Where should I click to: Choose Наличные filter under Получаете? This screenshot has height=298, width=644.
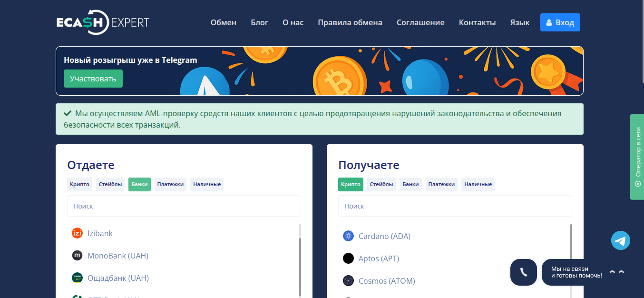[x=478, y=184]
